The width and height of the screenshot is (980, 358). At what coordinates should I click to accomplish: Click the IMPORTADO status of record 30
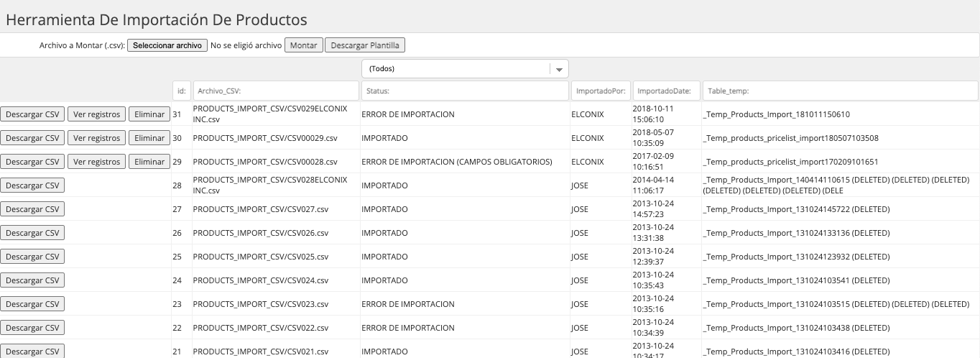point(384,138)
